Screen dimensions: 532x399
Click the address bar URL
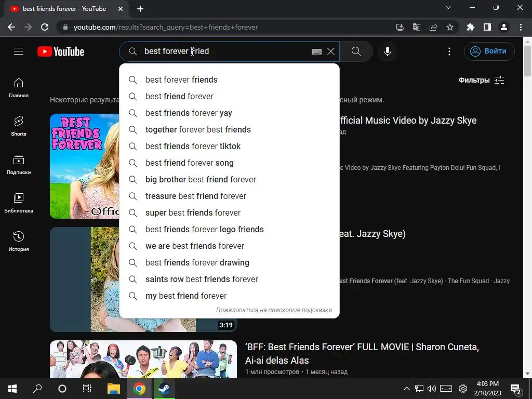166,27
